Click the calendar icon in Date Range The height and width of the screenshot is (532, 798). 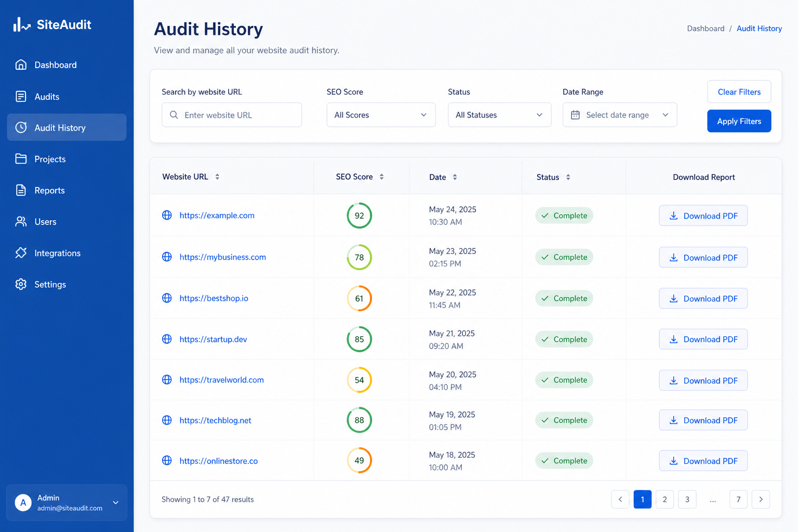click(575, 115)
